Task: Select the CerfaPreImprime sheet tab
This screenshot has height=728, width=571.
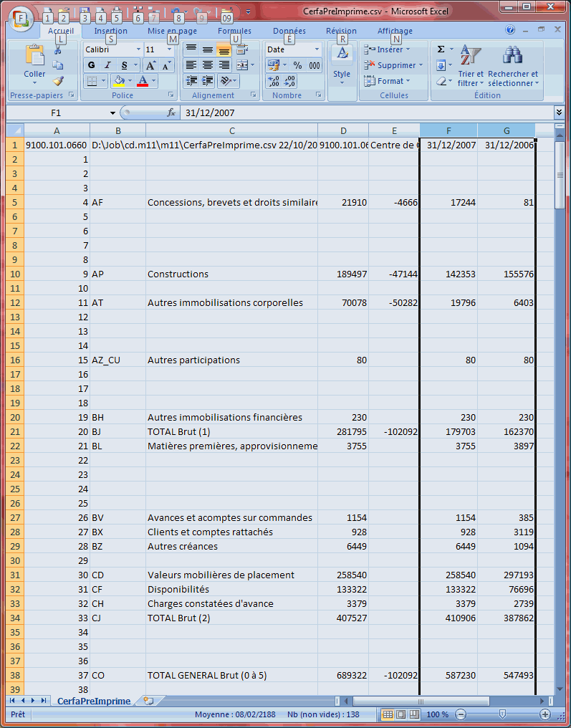Action: [x=94, y=701]
